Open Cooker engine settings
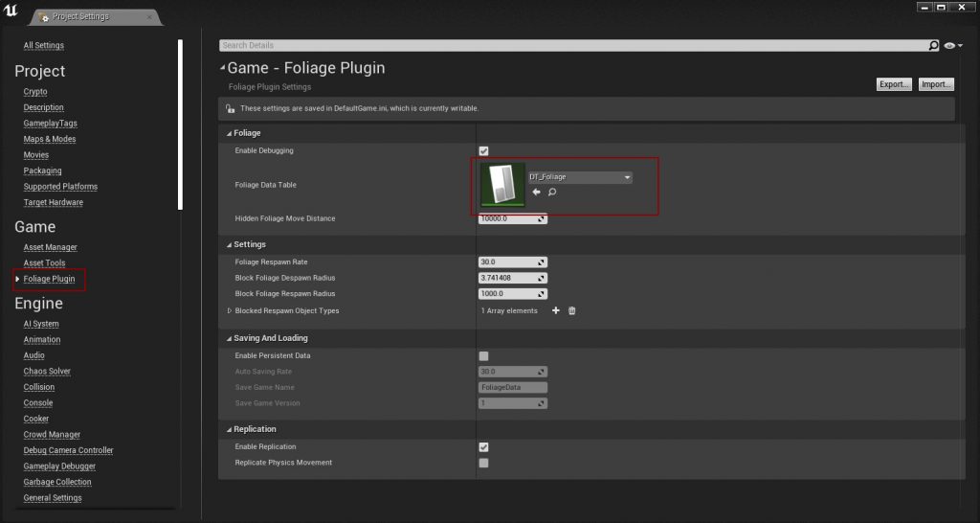The width and height of the screenshot is (980, 523). point(36,419)
